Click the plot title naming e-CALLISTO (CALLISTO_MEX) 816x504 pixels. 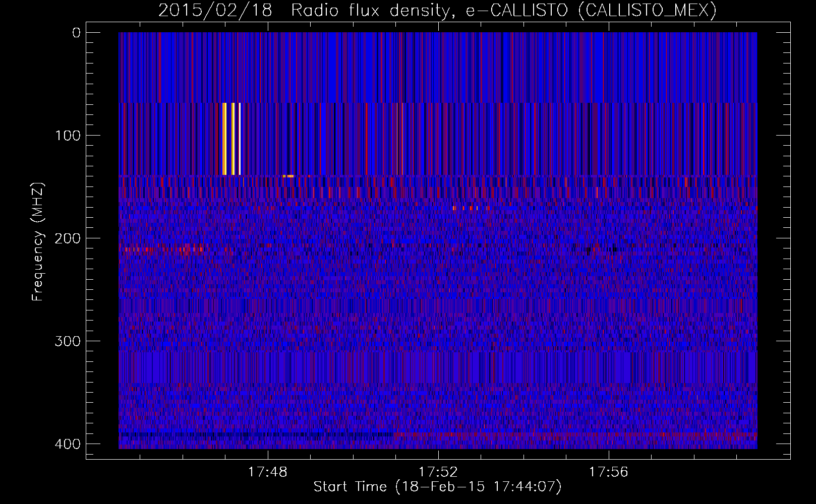pos(437,10)
